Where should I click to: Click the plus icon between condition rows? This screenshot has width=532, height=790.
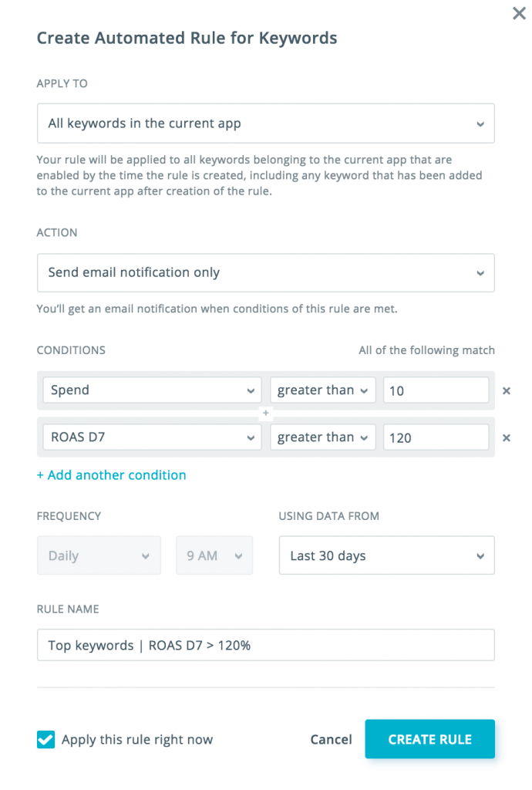(x=266, y=414)
